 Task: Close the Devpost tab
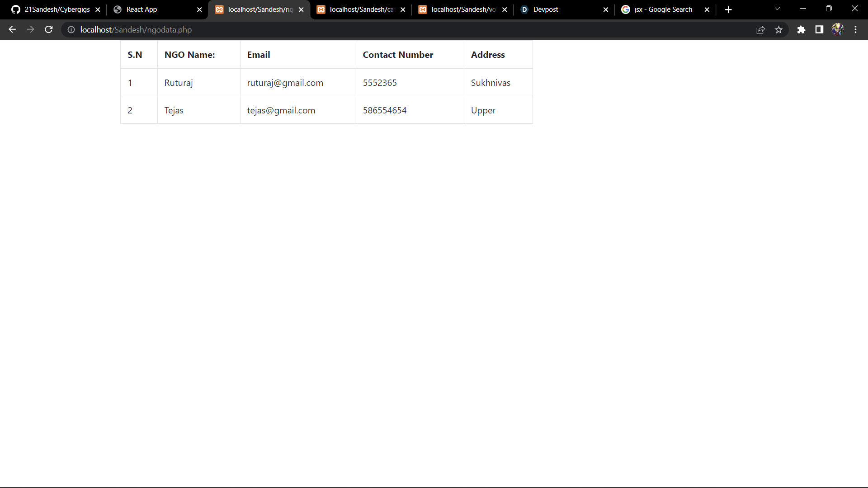click(x=606, y=9)
